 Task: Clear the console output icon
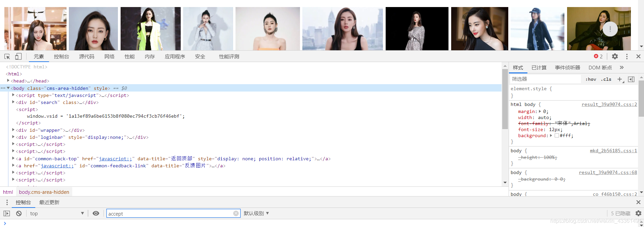(x=19, y=213)
